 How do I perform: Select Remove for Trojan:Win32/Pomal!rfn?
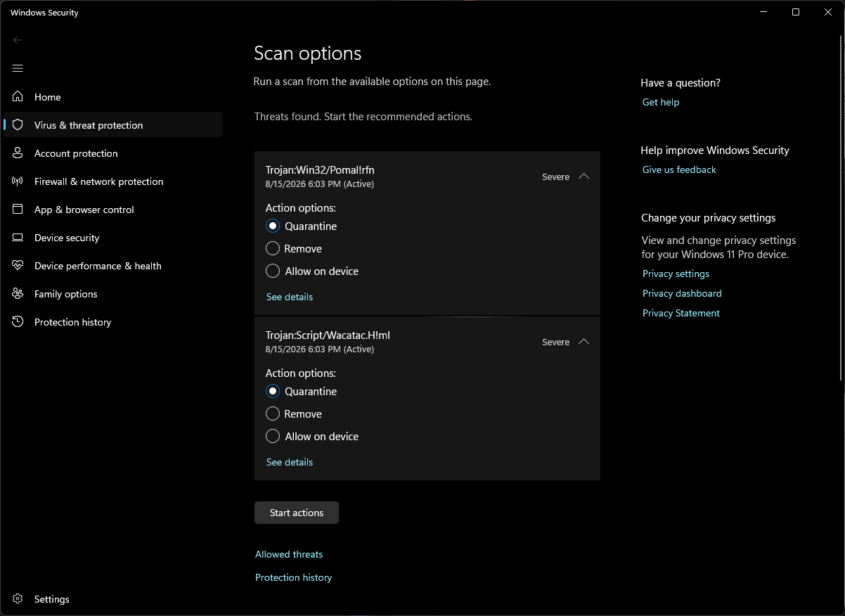[x=273, y=249]
